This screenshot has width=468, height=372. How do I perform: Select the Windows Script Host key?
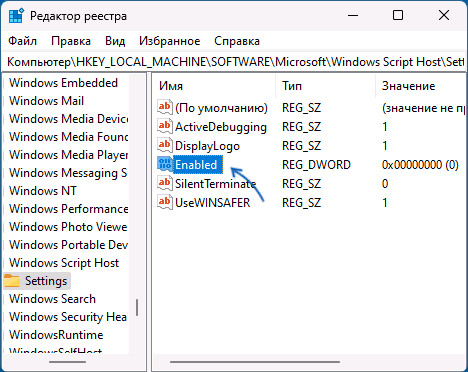pyautogui.click(x=64, y=263)
